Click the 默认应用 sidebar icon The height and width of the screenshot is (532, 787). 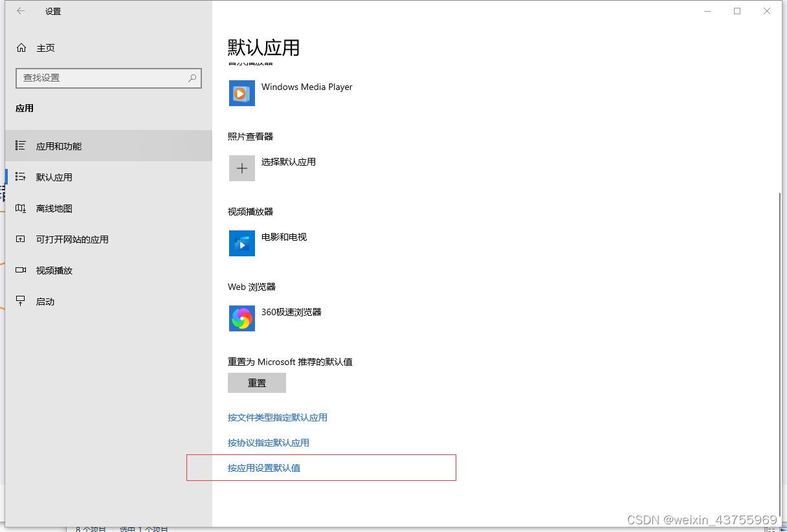(x=21, y=177)
